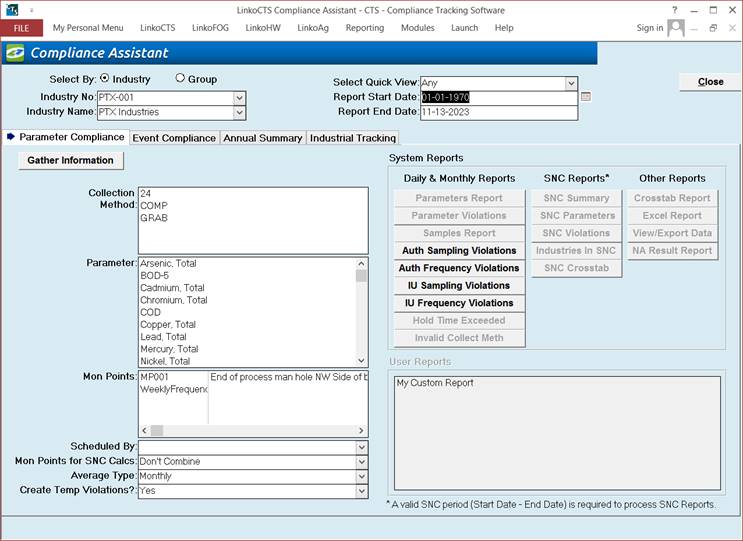The height and width of the screenshot is (541, 743).
Task: Click the Report End Date field
Action: (x=498, y=112)
